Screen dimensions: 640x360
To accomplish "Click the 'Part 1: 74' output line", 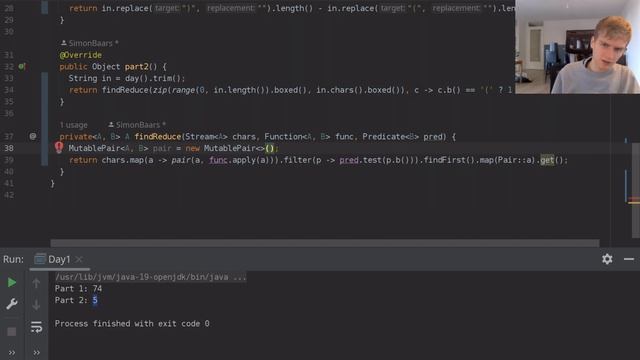I will 78,289.
